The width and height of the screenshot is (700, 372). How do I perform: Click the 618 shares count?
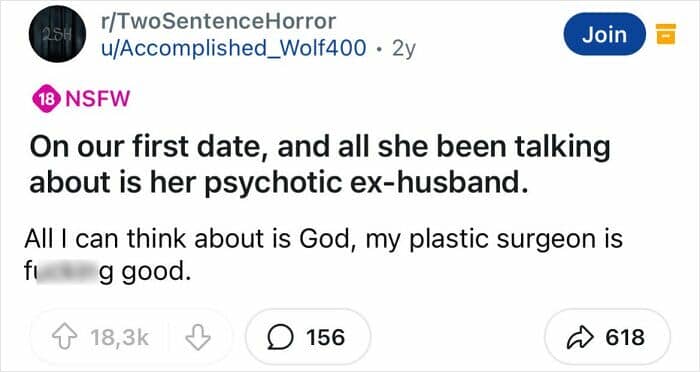point(625,337)
